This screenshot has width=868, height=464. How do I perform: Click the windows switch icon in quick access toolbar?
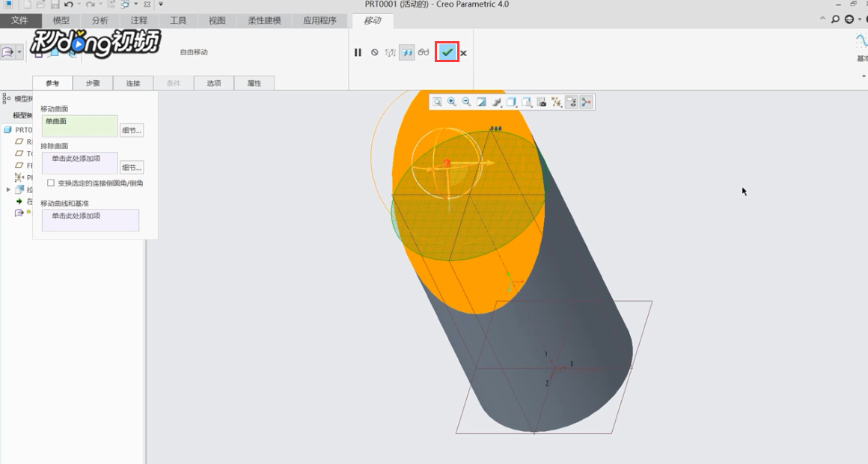(x=125, y=4)
